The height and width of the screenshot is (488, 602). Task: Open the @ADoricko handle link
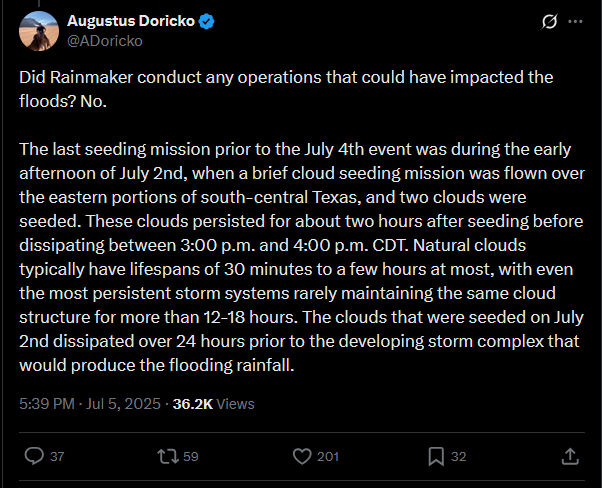(x=105, y=41)
